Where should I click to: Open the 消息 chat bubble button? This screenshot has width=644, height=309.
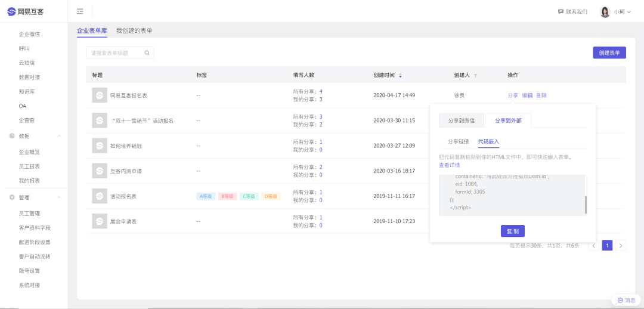pyautogui.click(x=626, y=301)
